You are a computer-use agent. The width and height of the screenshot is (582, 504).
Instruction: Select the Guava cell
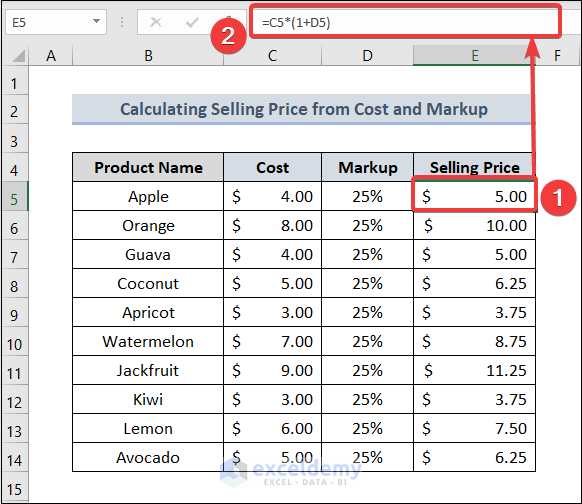[x=148, y=254]
